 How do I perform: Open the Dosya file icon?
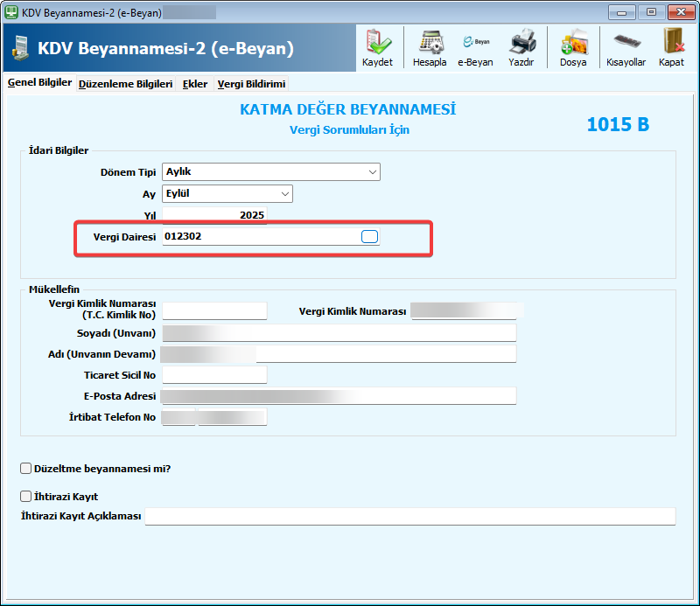573,46
